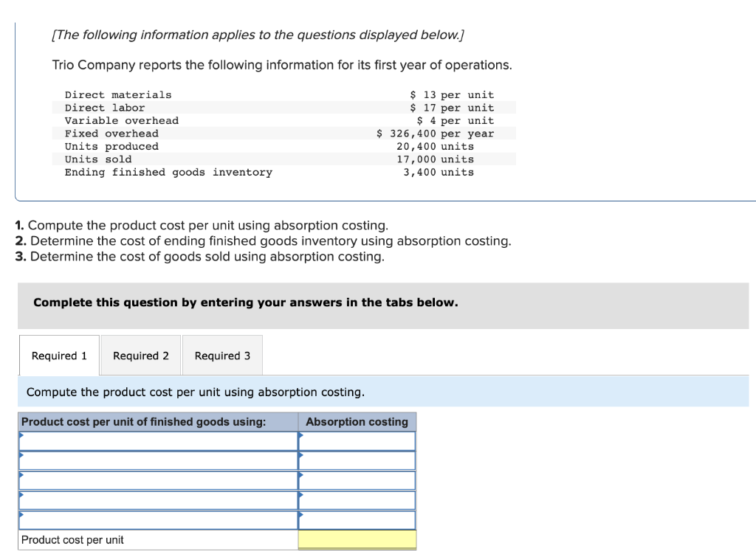Open the fifth row label dropdown
This screenshot has height=557, width=756.
(x=155, y=520)
